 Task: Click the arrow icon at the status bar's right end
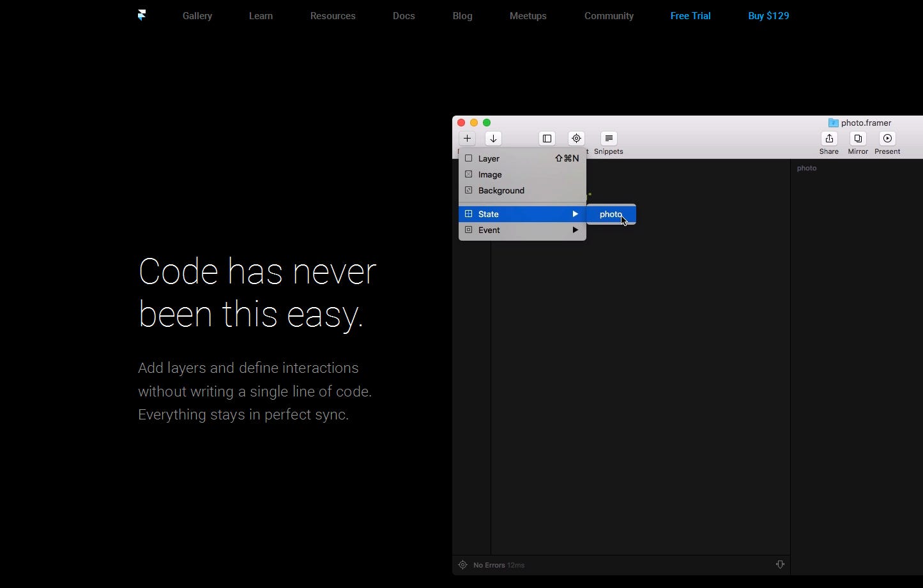coord(780,564)
